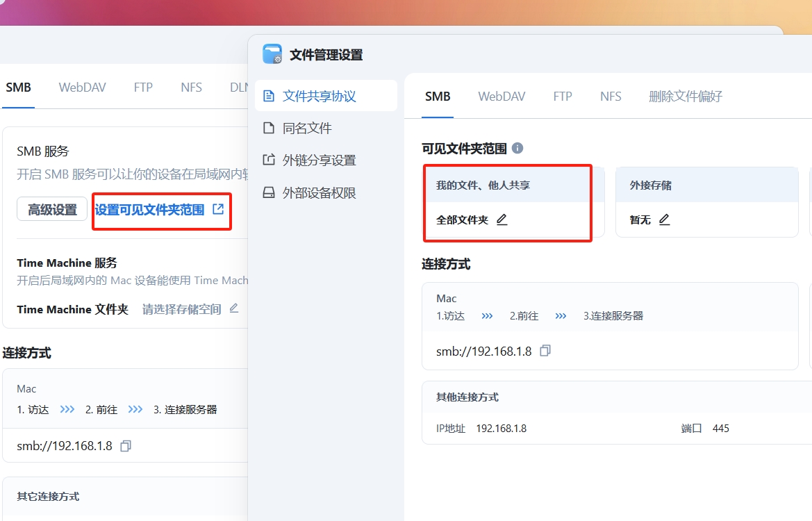Click the 文件共享协议 document icon in sidebar
This screenshot has height=521, width=812.
(x=269, y=96)
